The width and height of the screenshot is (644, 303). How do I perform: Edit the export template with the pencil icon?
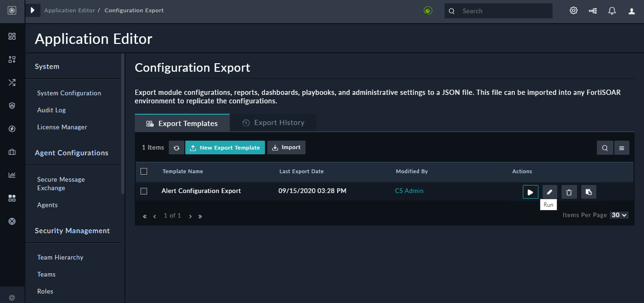pos(550,192)
